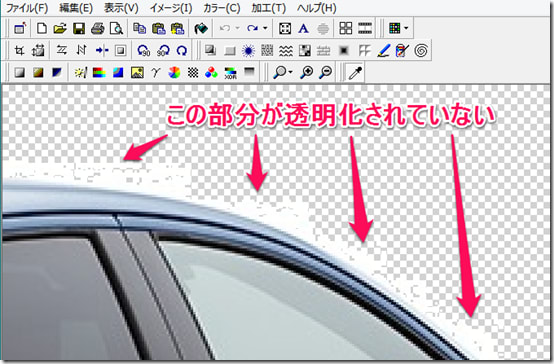Click the blue arrows margin icon

[101, 51]
